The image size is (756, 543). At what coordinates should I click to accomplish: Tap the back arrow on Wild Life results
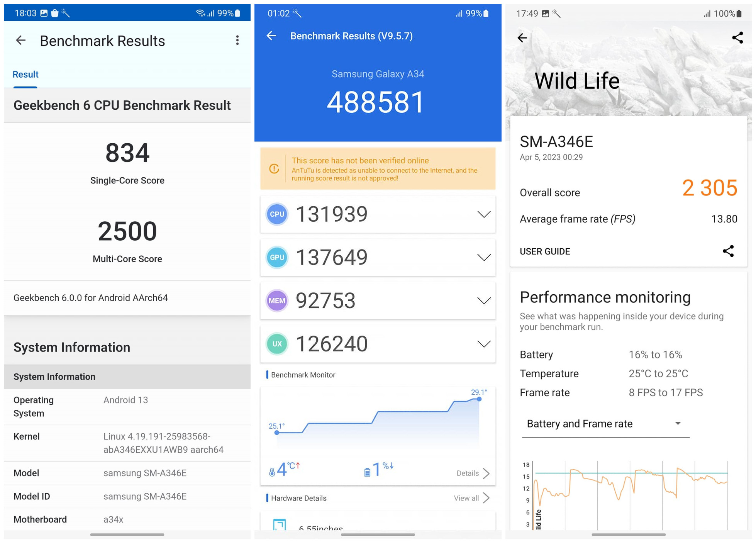coord(523,36)
